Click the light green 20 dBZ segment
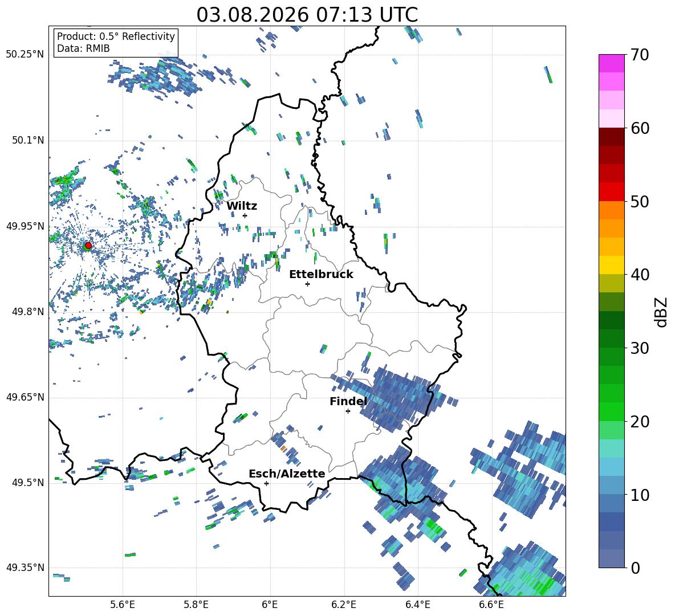Screen dimensions: 675x616 tap(611, 429)
